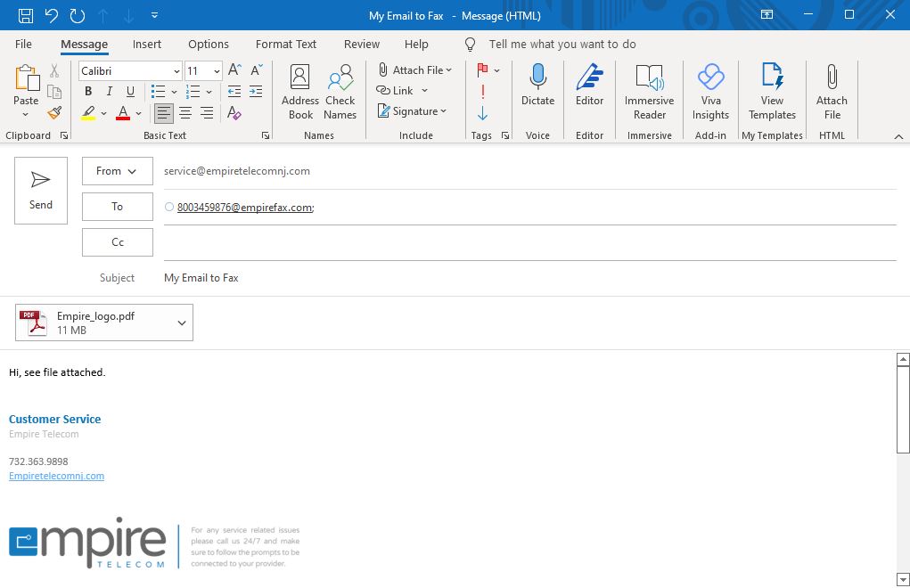Click the Cut scissors icon
This screenshot has height=588, width=910.
54,70
